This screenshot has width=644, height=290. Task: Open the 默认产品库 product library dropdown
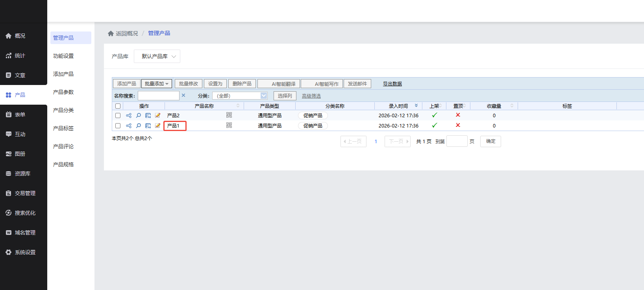pos(157,56)
